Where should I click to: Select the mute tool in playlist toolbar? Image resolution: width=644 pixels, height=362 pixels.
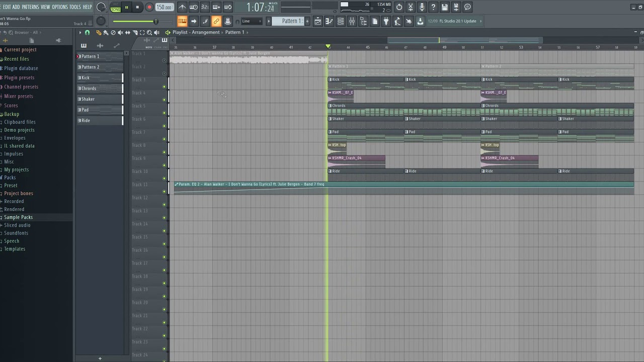(120, 32)
